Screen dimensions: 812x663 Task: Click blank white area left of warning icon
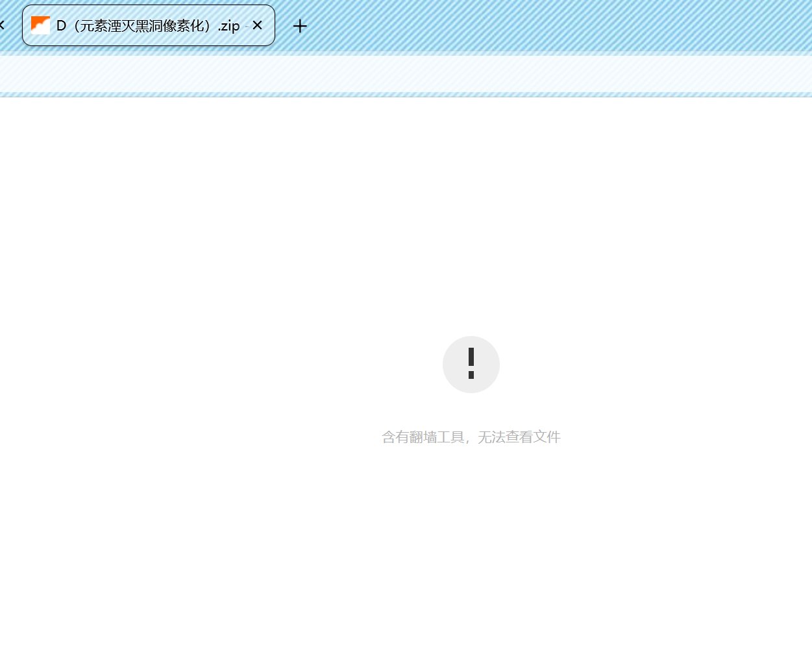pos(227,364)
